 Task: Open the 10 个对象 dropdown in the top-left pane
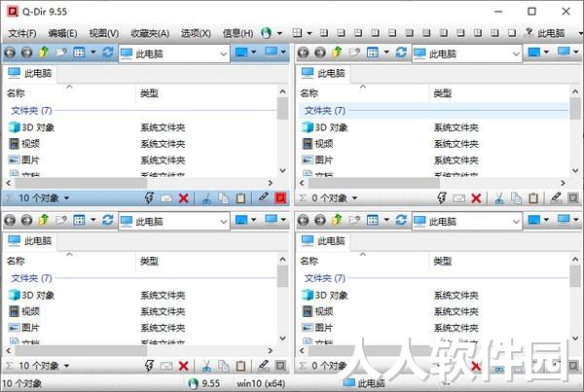pos(43,198)
